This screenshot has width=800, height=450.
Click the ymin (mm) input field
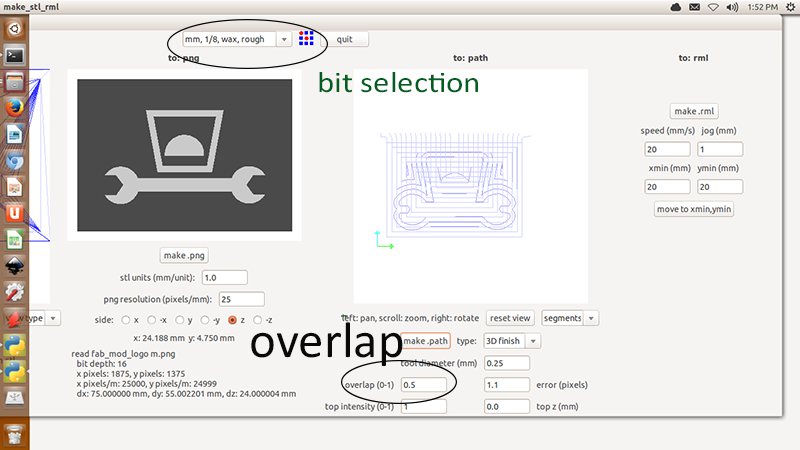(x=720, y=187)
